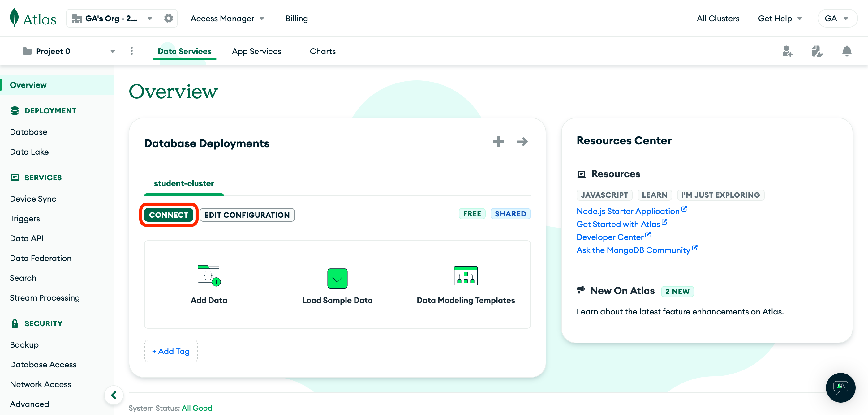
Task: Collapse the sidebar with chevron button
Action: click(114, 395)
